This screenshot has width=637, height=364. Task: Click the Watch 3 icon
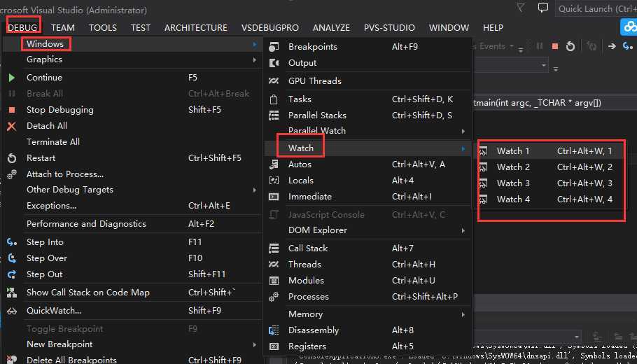coord(482,183)
